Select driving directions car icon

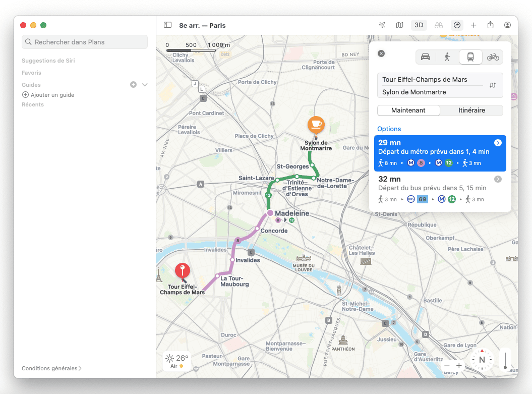pyautogui.click(x=426, y=57)
